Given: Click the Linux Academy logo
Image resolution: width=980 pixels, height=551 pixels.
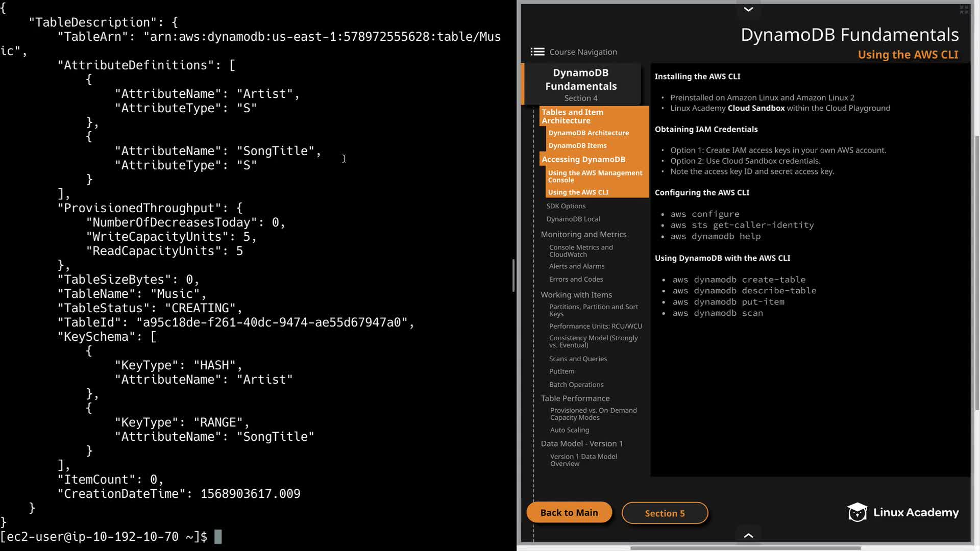Looking at the screenshot, I should (902, 512).
